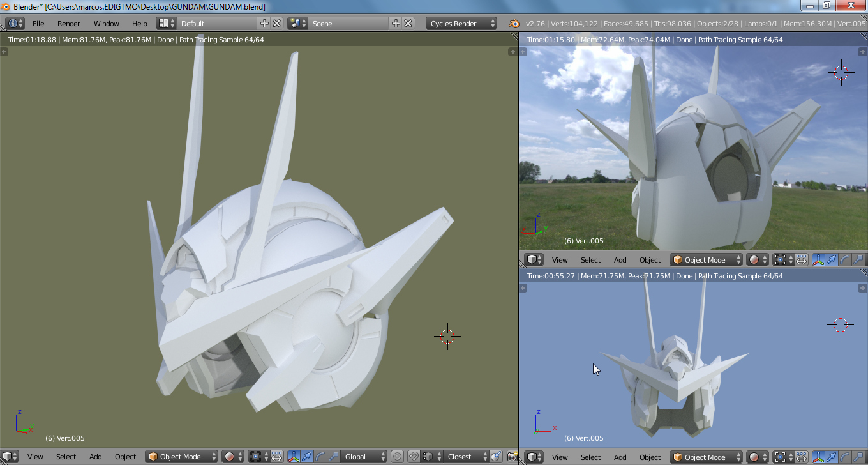The height and width of the screenshot is (465, 868).
Task: Open Add menu in top-right viewport header
Action: coord(620,260)
